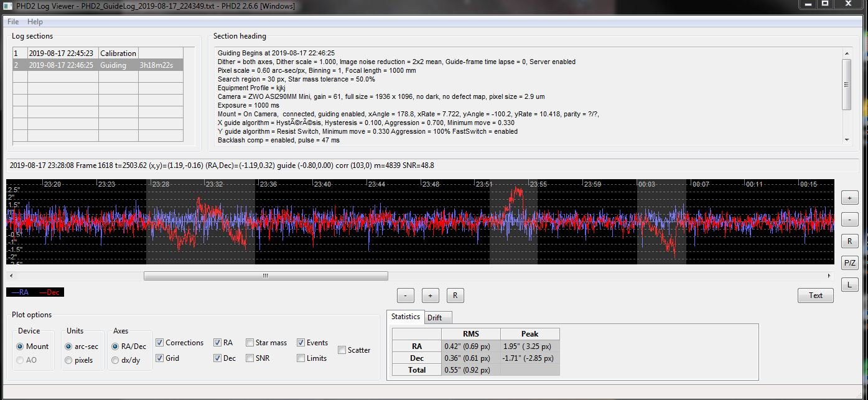Click the Text button
The height and width of the screenshot is (400, 868).
point(816,295)
